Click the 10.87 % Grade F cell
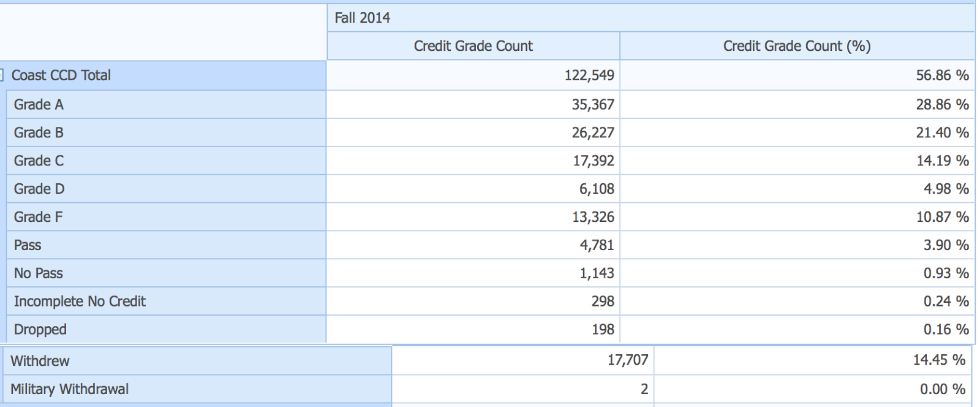The image size is (980, 407). tap(797, 218)
